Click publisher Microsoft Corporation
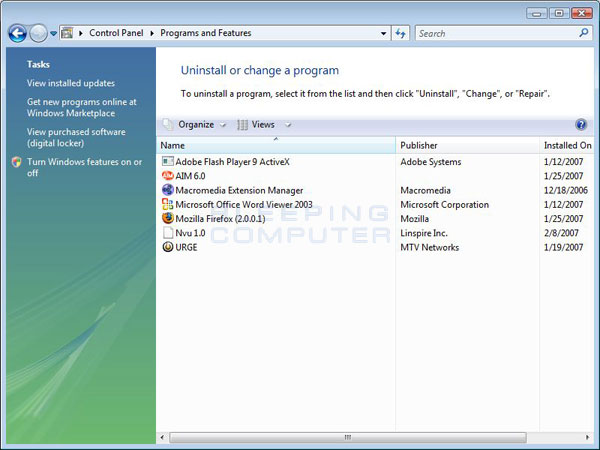600x450 pixels. tap(444, 205)
